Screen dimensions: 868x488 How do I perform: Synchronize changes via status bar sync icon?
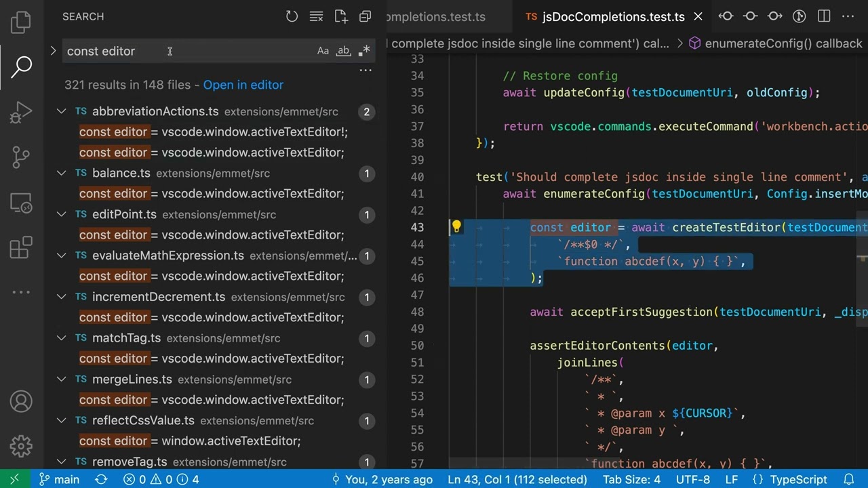pos(101,479)
